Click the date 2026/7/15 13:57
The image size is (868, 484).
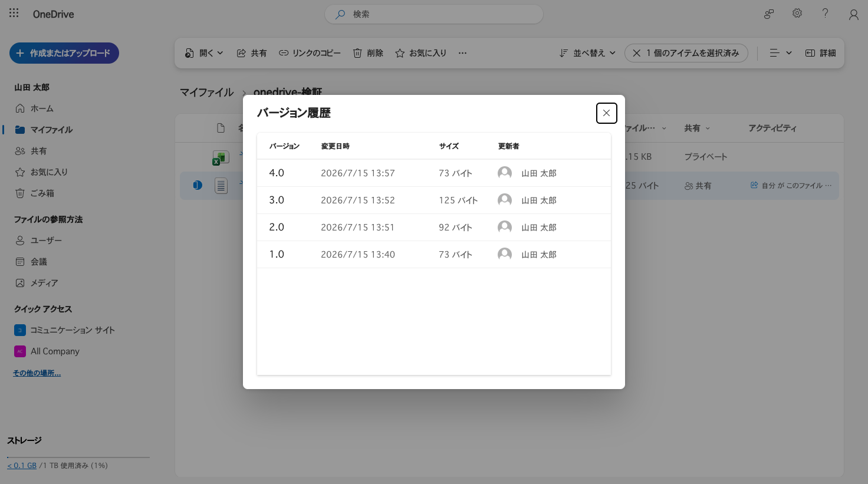pos(358,173)
